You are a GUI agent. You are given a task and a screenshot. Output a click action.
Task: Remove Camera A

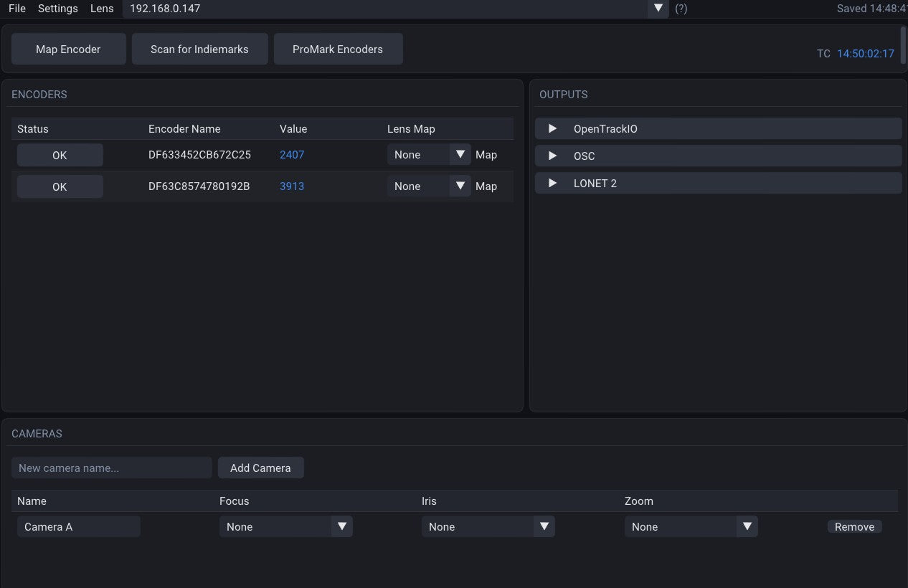coord(854,526)
